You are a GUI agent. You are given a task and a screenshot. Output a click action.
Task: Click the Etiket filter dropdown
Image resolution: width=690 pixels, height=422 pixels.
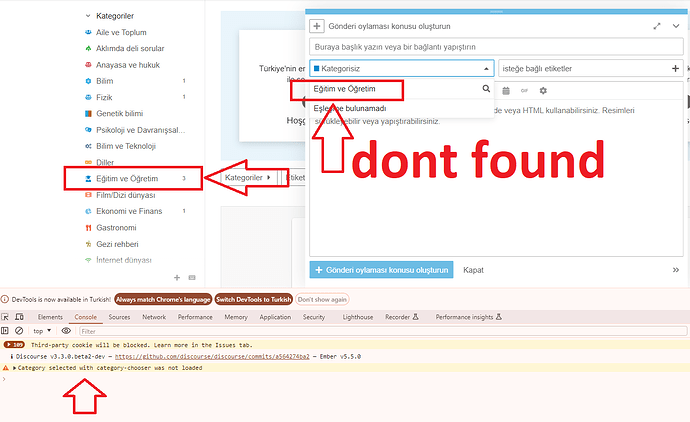coord(296,178)
